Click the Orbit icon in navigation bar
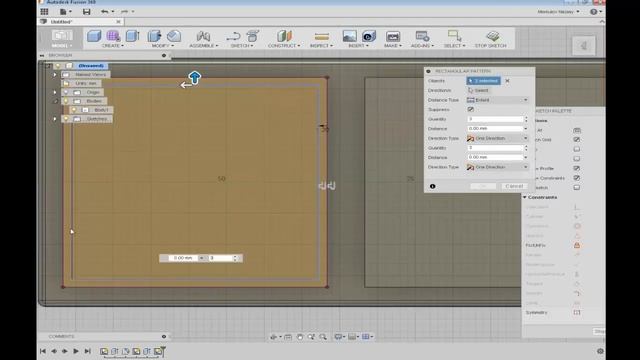The image size is (640, 360). pos(273,337)
